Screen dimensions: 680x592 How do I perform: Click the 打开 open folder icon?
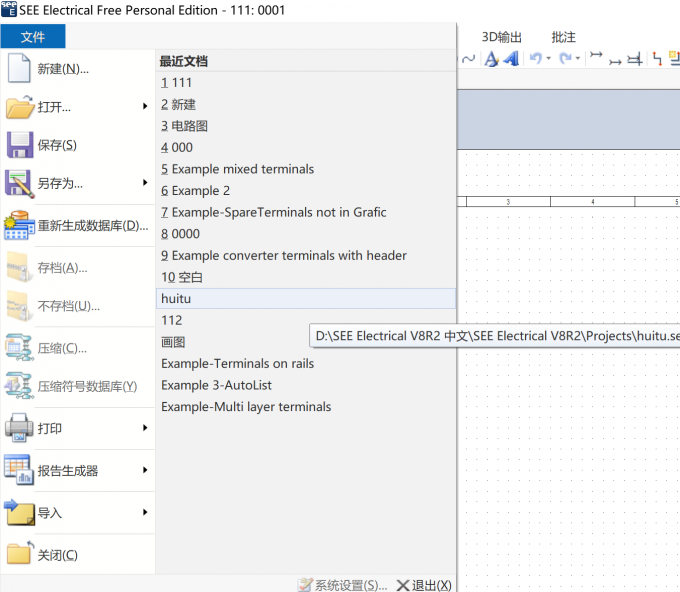[x=20, y=107]
